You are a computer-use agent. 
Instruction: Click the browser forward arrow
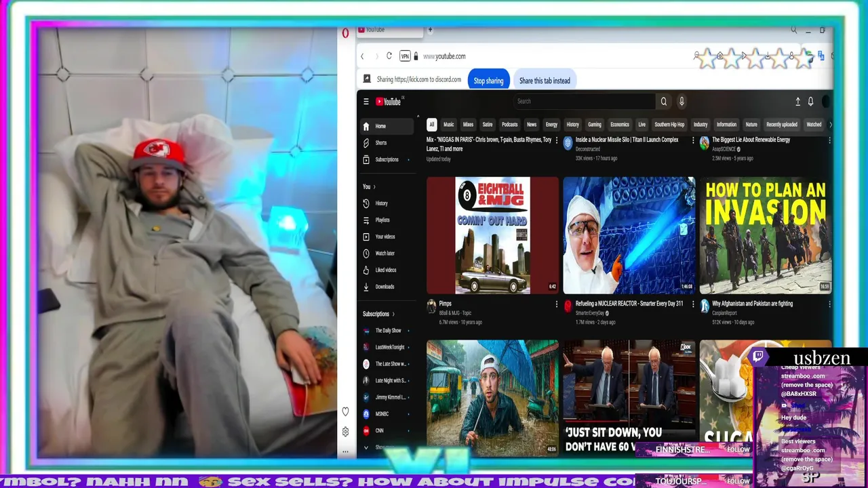(376, 56)
